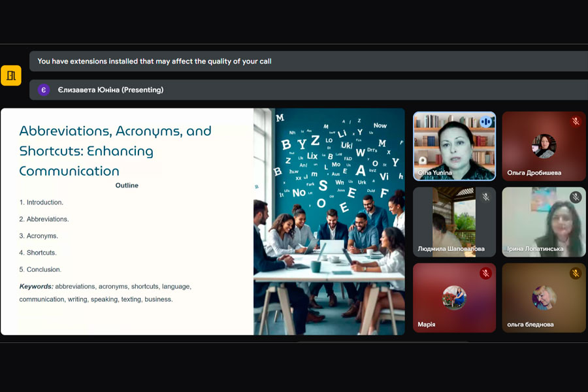Click muted mic icon on Ольга Дробишева tile
The height and width of the screenshot is (392, 588).
576,122
